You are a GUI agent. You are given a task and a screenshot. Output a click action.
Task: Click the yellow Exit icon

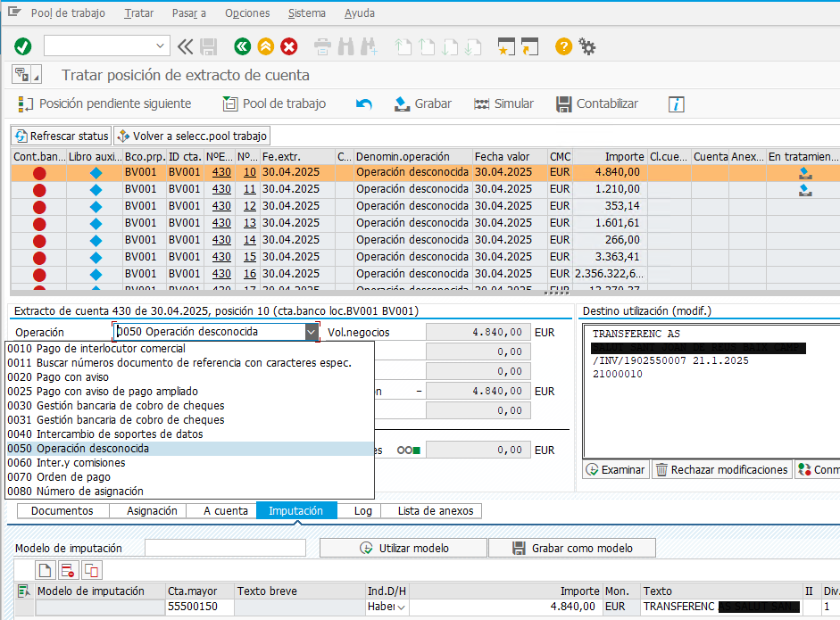(x=266, y=46)
